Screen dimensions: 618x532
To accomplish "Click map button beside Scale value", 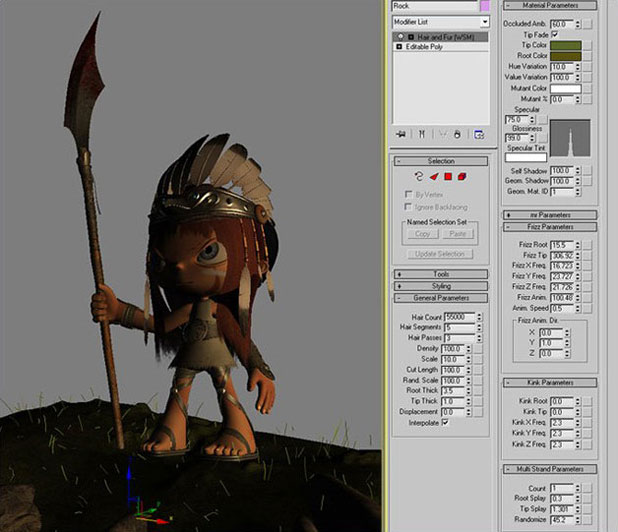I will pos(478,359).
